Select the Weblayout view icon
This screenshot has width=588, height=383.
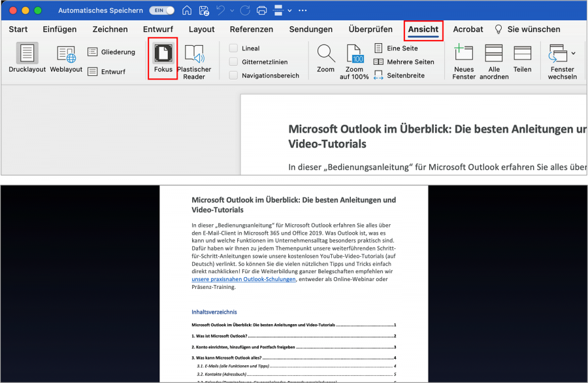pos(65,59)
